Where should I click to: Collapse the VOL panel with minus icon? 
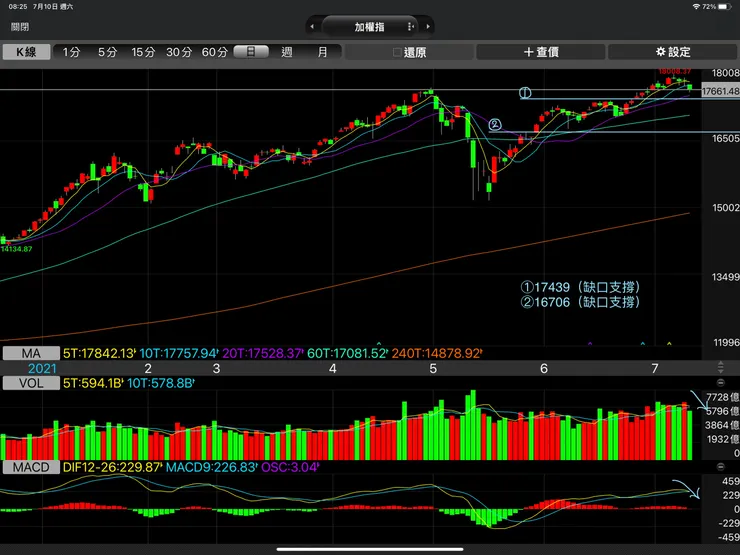[x=721, y=383]
